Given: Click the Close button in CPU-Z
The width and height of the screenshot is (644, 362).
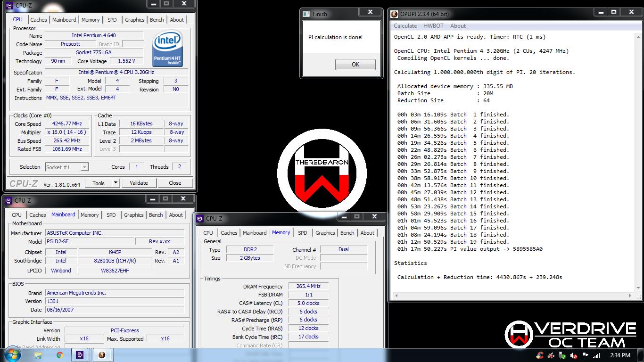Looking at the screenshot, I should pos(175,183).
